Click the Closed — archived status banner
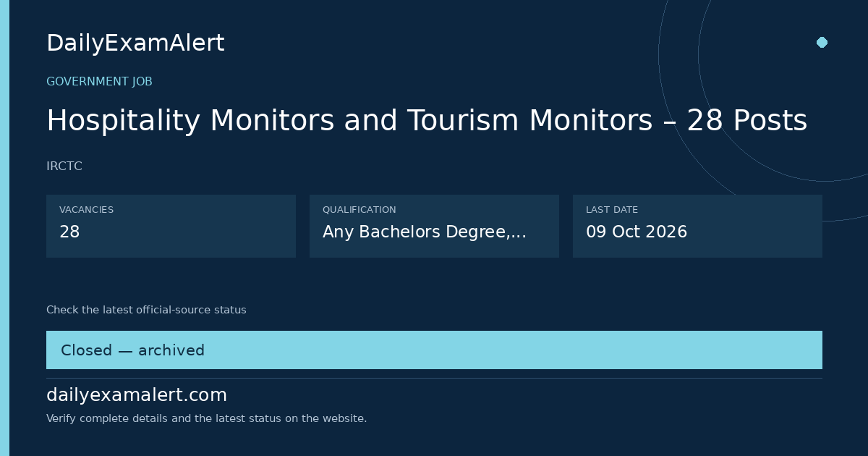 434,350
